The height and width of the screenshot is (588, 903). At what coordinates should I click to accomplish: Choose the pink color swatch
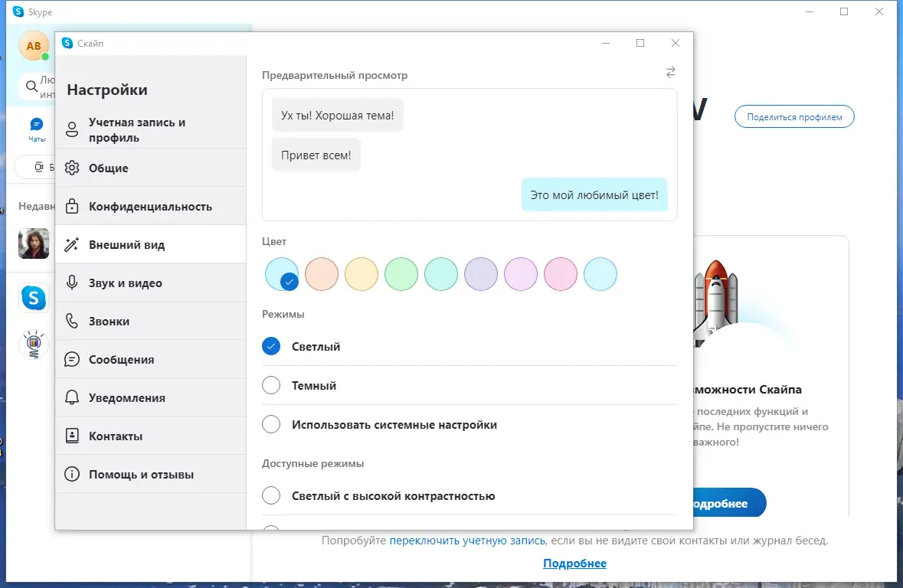click(x=561, y=274)
